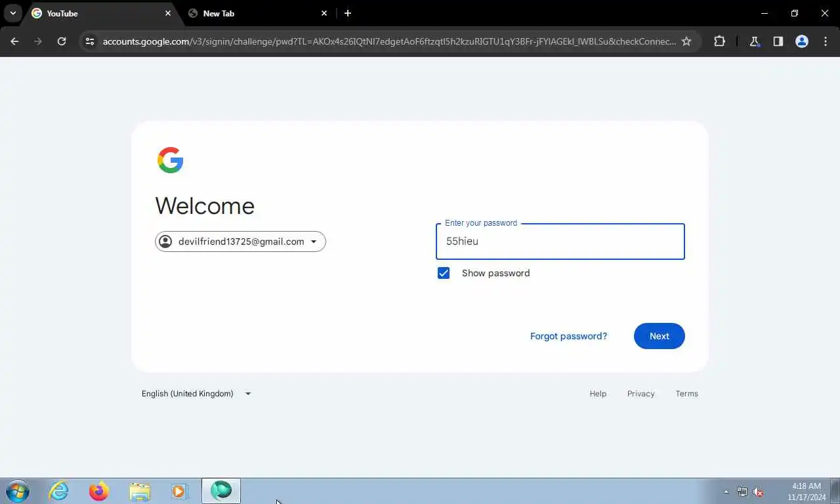The height and width of the screenshot is (504, 840).
Task: Bookmark this page with the star icon
Action: click(x=686, y=41)
